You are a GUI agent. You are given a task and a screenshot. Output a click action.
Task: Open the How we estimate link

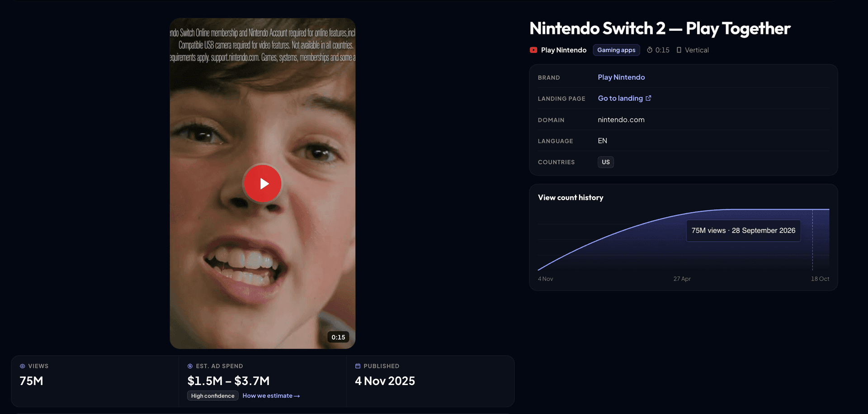point(271,396)
